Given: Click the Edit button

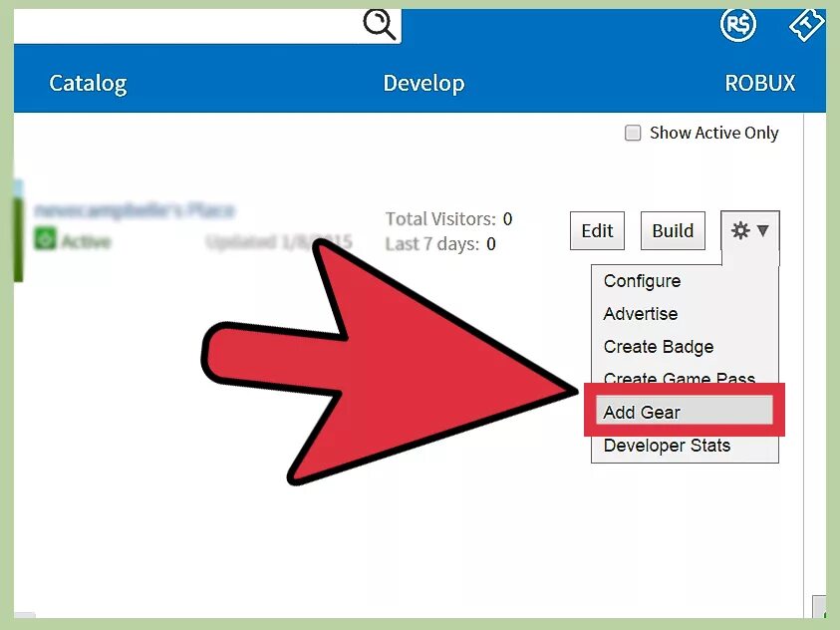Looking at the screenshot, I should pos(597,231).
